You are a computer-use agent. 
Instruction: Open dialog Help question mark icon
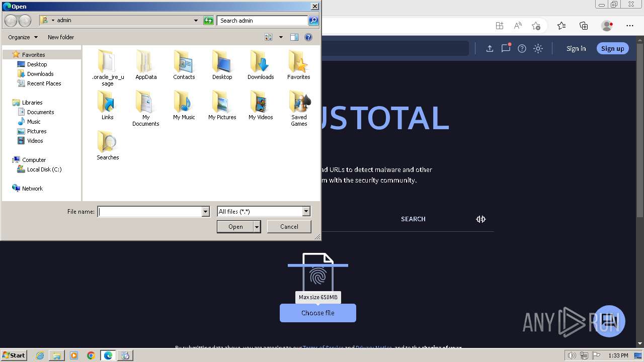308,37
